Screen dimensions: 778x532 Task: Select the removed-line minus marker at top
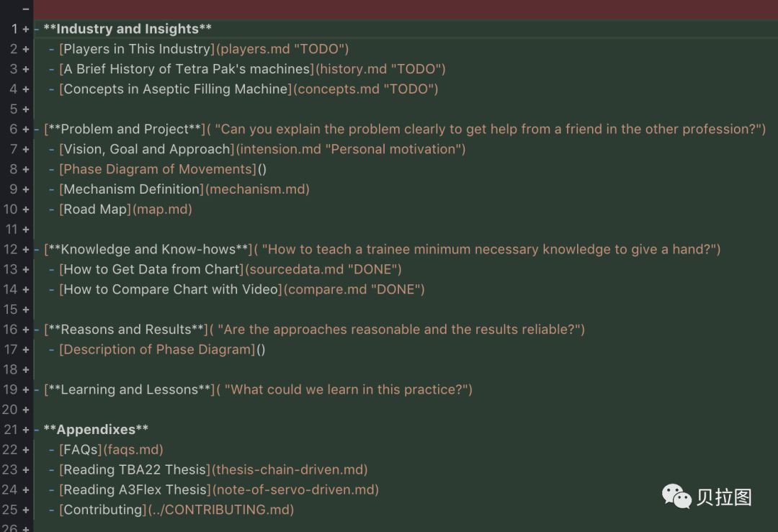tap(26, 9)
